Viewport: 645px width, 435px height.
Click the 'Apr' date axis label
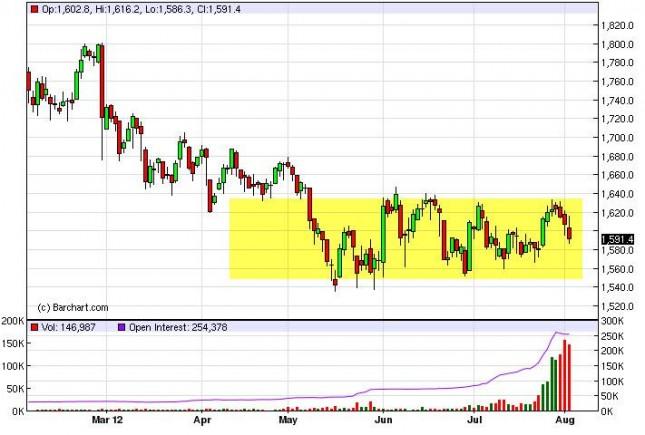pos(202,420)
